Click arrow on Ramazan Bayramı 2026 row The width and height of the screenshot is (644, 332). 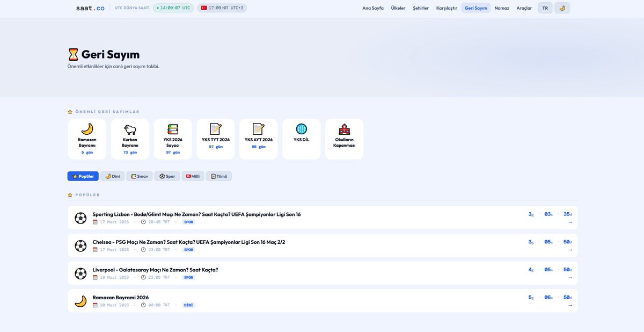tap(570, 305)
